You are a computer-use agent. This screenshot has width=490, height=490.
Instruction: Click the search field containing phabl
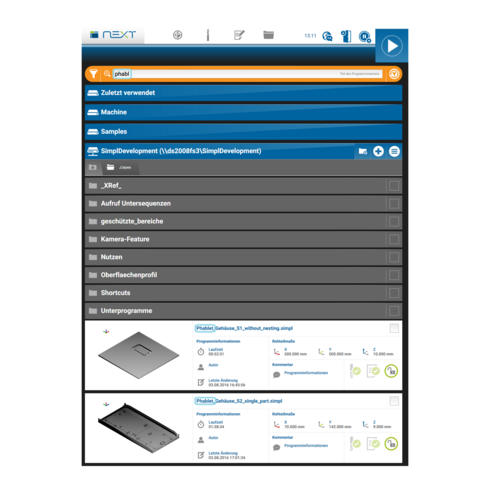[247, 74]
